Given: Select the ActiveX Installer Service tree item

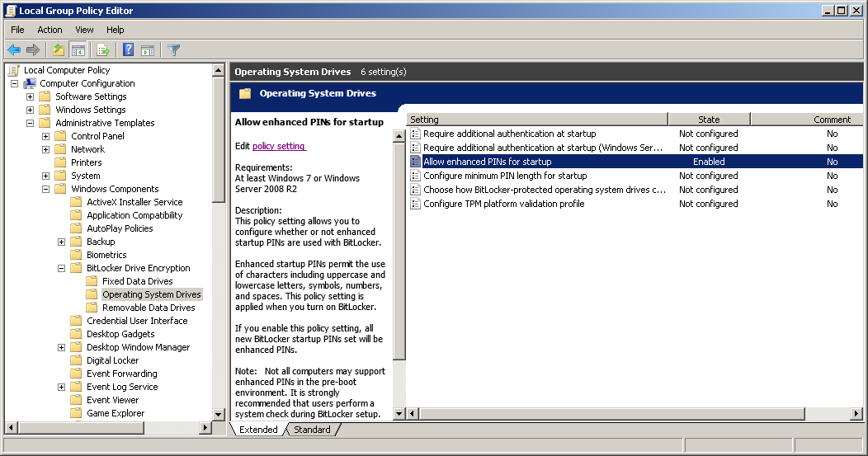Looking at the screenshot, I should tap(134, 203).
